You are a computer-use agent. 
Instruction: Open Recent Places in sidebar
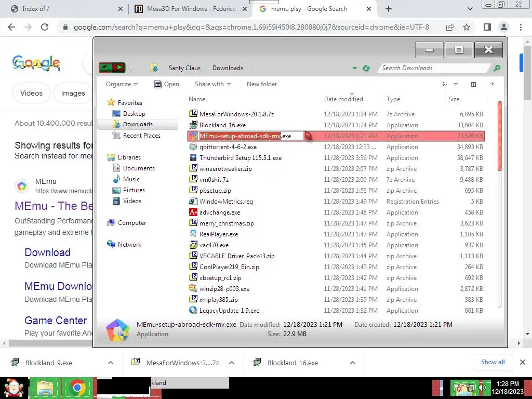coord(141,136)
